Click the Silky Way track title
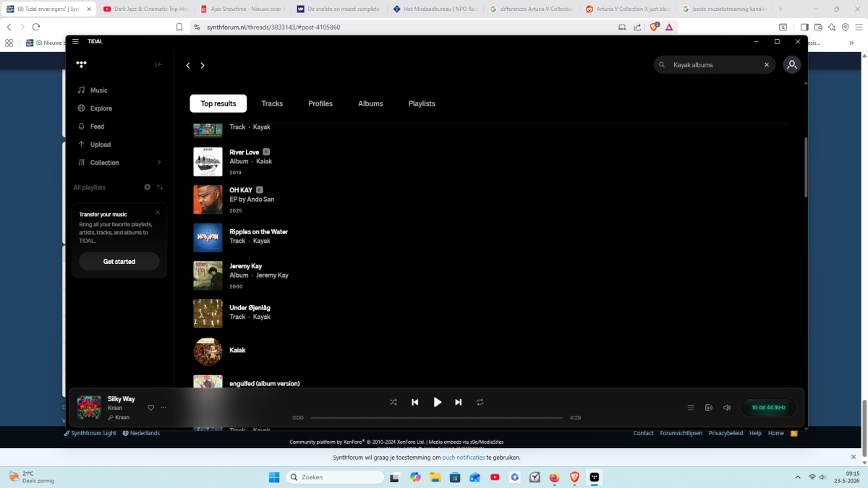Viewport: 868px width, 488px height. pyautogui.click(x=122, y=399)
